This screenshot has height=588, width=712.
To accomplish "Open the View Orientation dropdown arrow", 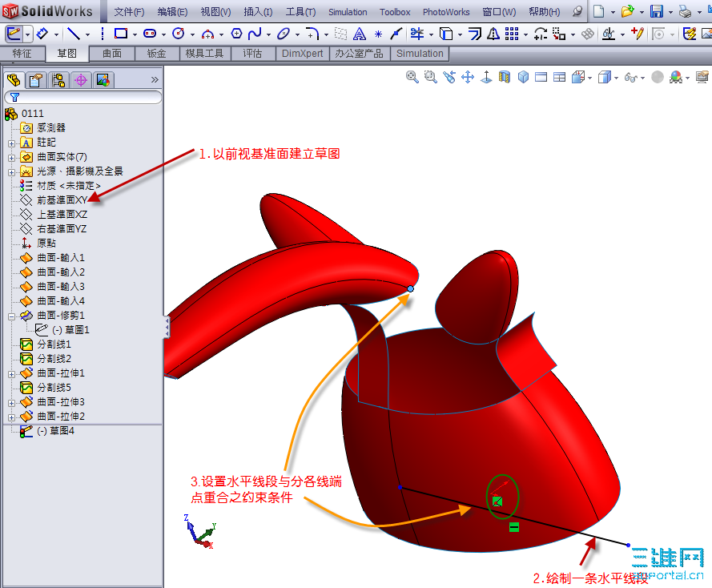I will click(x=589, y=78).
